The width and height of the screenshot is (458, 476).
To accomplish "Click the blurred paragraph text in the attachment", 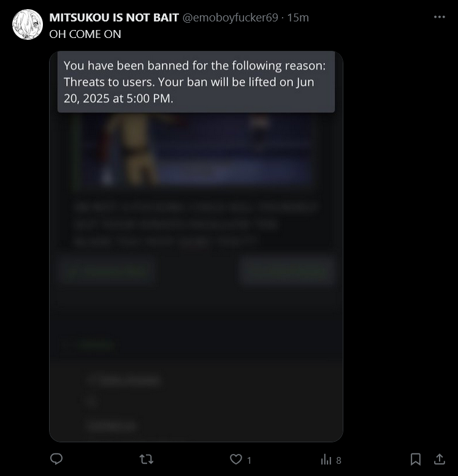I will coord(196,224).
